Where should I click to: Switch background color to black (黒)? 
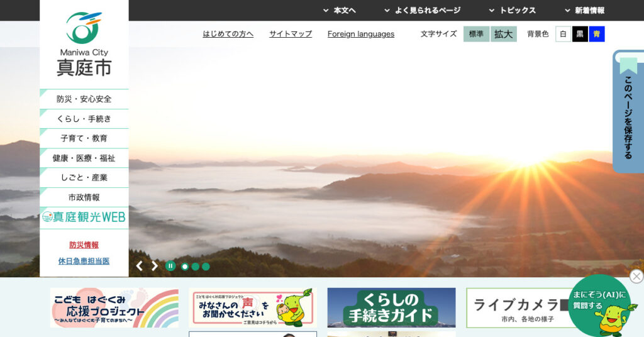coord(580,34)
